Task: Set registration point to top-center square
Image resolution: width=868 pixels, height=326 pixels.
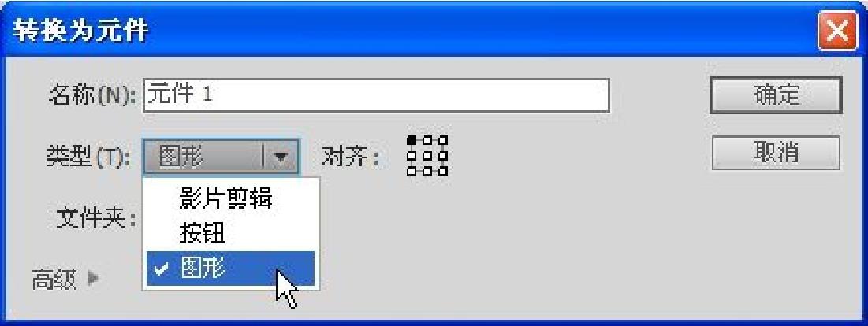Action: click(427, 140)
